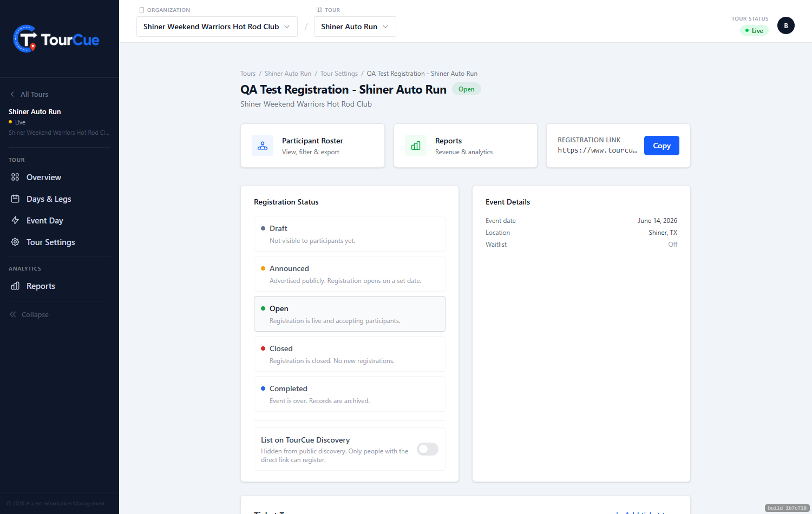
Task: Click the QA Test Registration page title
Action: click(x=343, y=89)
